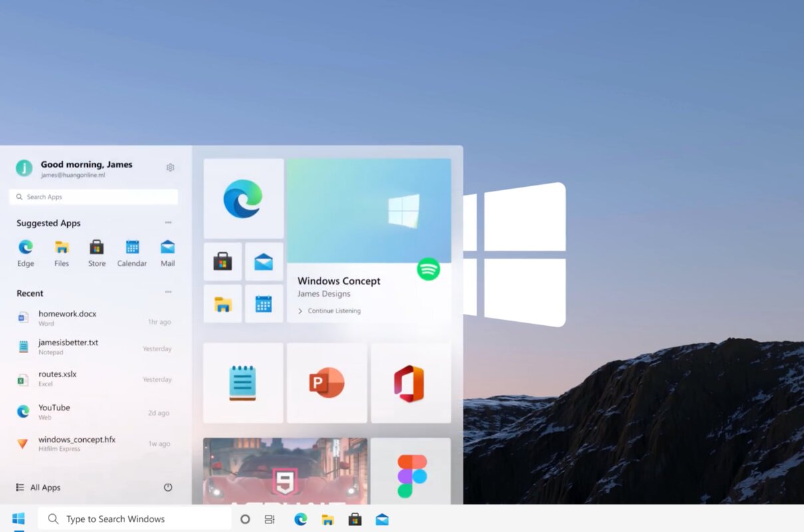The width and height of the screenshot is (804, 532).
Task: Click the power button in the start menu
Action: coord(168,487)
